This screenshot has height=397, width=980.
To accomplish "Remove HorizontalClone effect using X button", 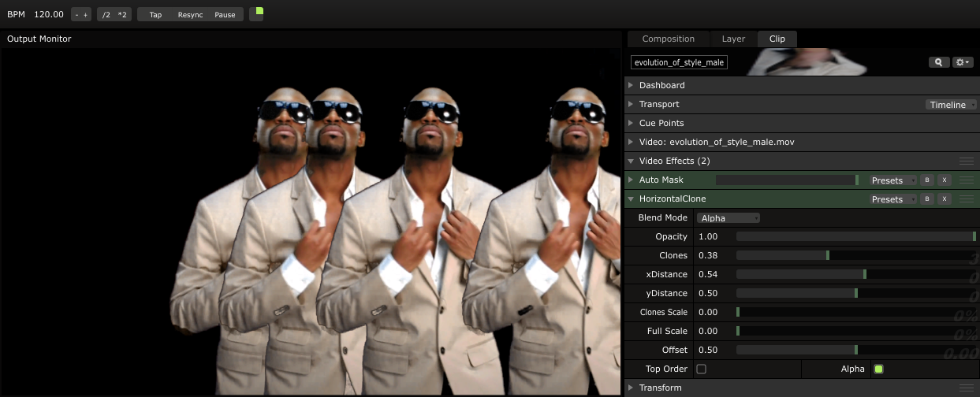I will coord(945,199).
